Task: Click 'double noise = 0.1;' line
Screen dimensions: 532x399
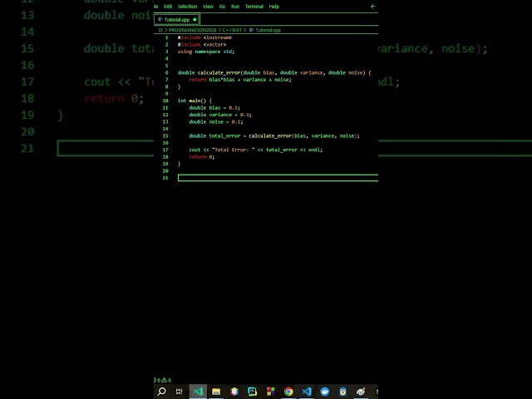Action: click(x=216, y=122)
